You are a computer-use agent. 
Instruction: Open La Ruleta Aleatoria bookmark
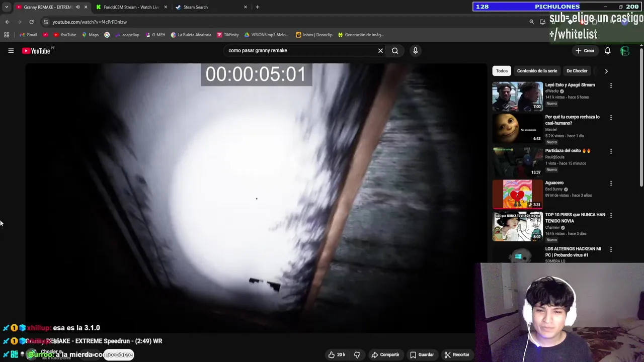191,35
